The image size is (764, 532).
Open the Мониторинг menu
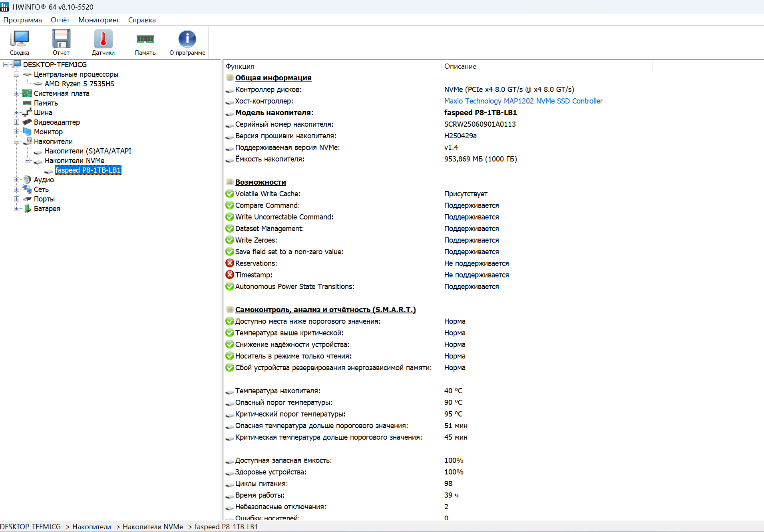pos(99,20)
